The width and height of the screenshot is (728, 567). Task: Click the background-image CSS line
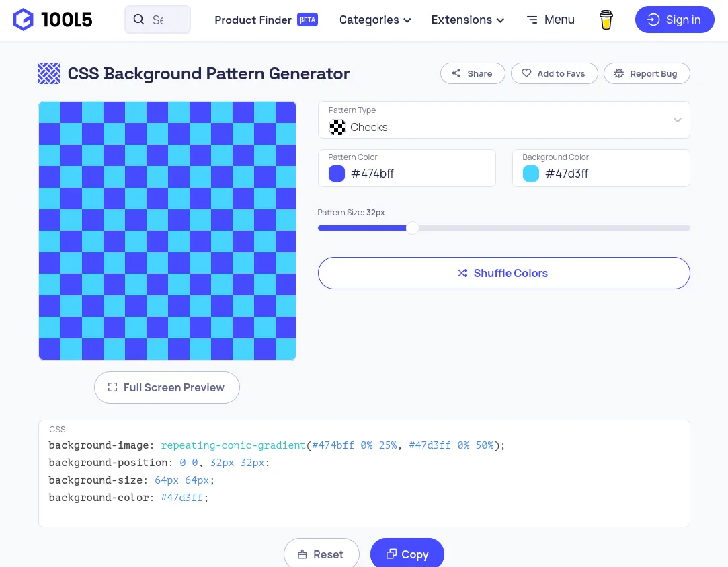click(277, 445)
